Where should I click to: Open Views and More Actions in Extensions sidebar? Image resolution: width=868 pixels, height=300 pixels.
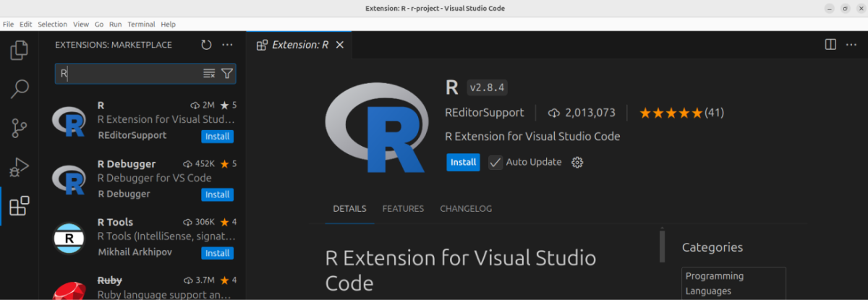227,45
